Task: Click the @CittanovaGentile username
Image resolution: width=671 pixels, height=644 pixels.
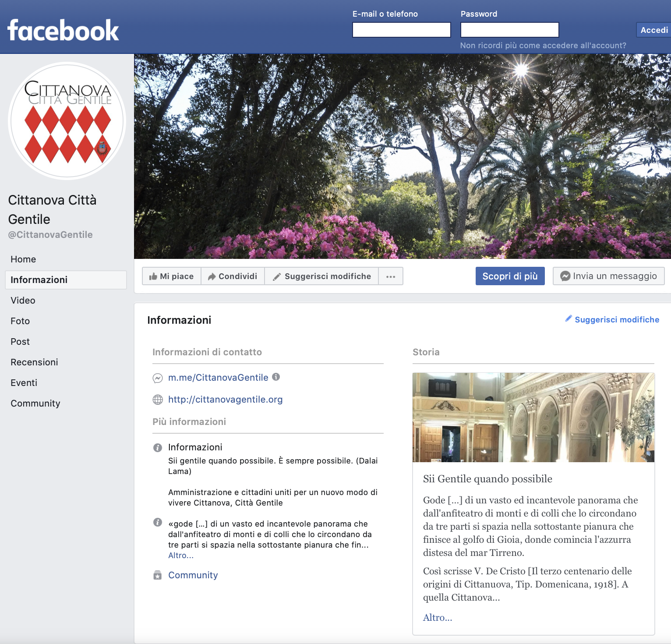Action: [50, 235]
